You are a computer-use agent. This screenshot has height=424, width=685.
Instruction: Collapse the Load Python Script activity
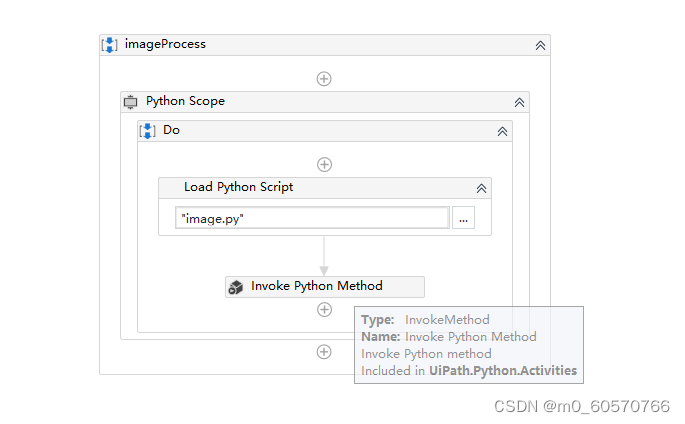481,188
